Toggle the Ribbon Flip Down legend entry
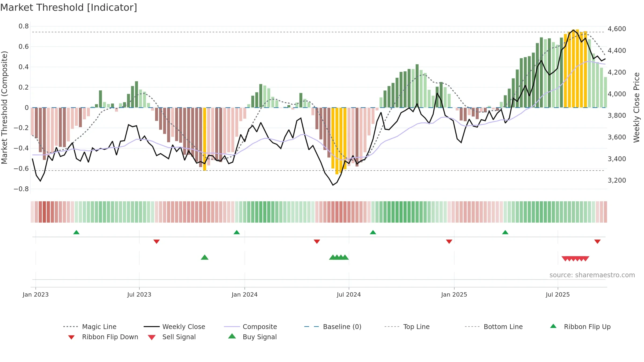This screenshot has height=362, width=644. 103,337
